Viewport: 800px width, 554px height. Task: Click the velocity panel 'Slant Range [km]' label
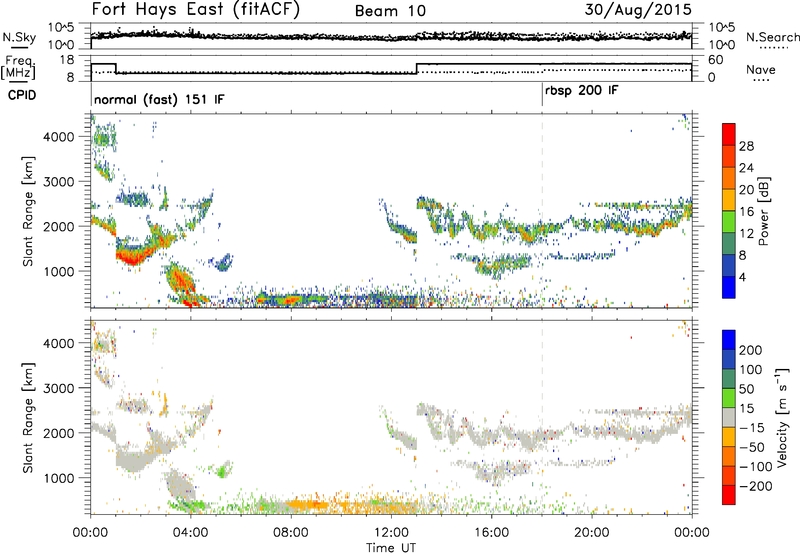28,417
